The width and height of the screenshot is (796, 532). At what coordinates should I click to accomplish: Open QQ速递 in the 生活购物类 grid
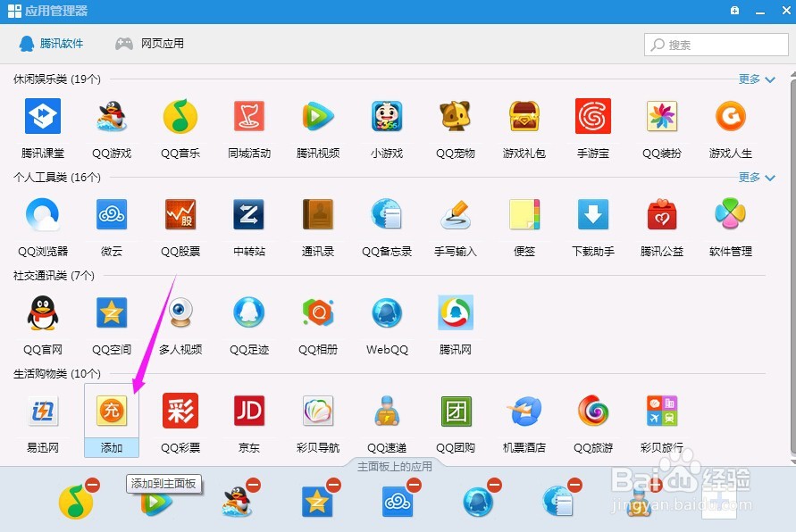[387, 411]
